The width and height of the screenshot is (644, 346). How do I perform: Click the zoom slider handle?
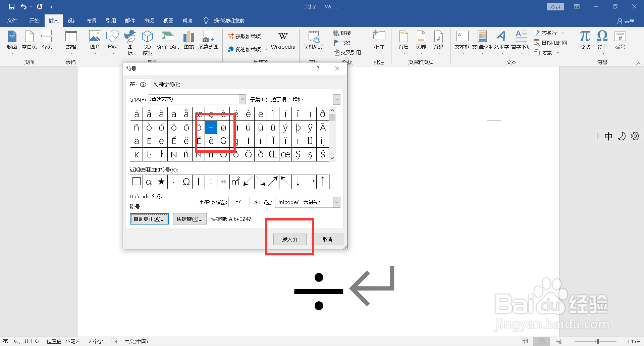(598, 341)
